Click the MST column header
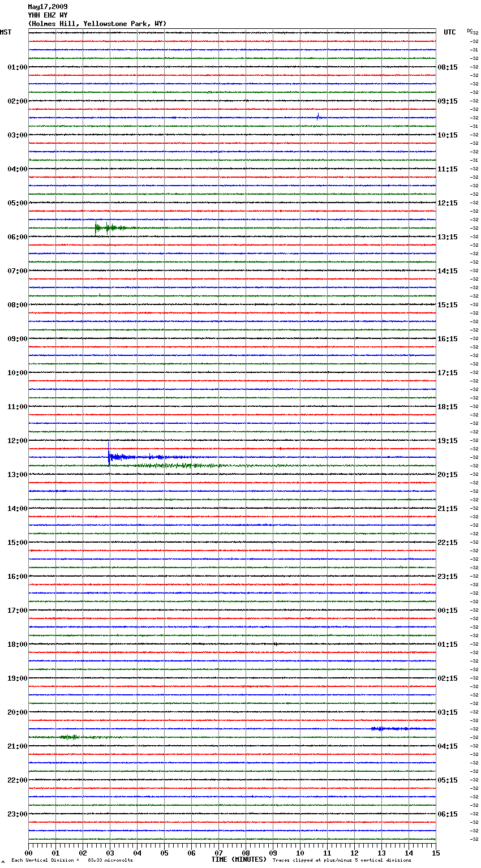The width and height of the screenshot is (481, 868). click(x=6, y=32)
